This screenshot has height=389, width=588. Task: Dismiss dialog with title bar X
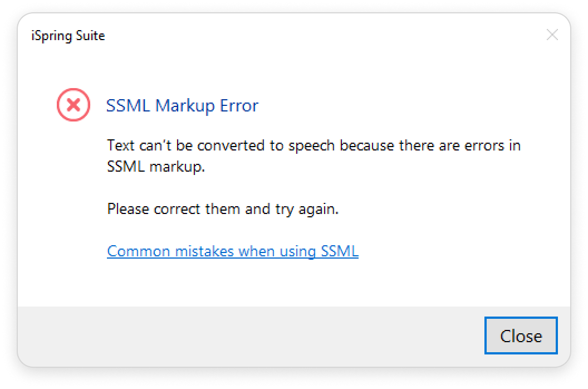552,35
